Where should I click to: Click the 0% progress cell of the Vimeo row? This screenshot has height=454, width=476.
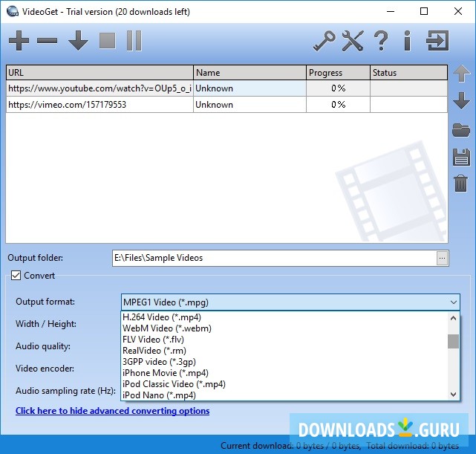point(338,105)
